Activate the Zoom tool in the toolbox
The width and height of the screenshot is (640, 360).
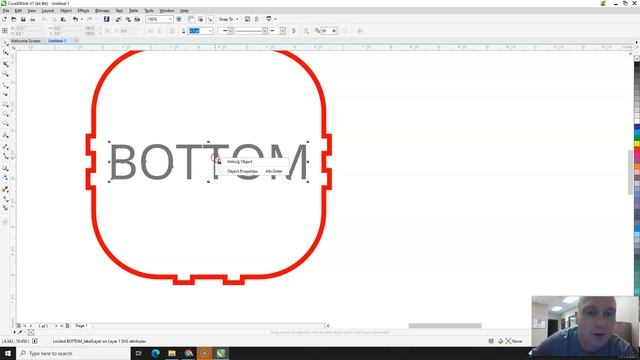point(5,74)
